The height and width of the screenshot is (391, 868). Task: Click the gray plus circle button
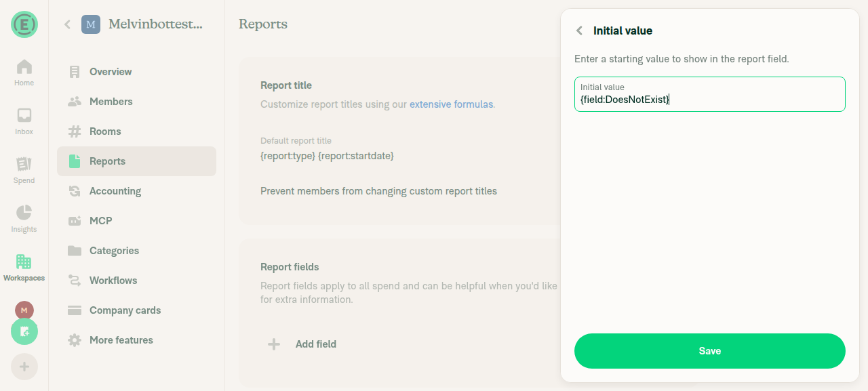point(24,367)
